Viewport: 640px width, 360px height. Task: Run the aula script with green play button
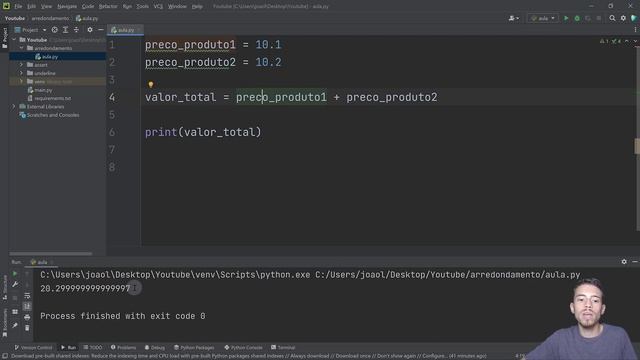click(x=566, y=18)
